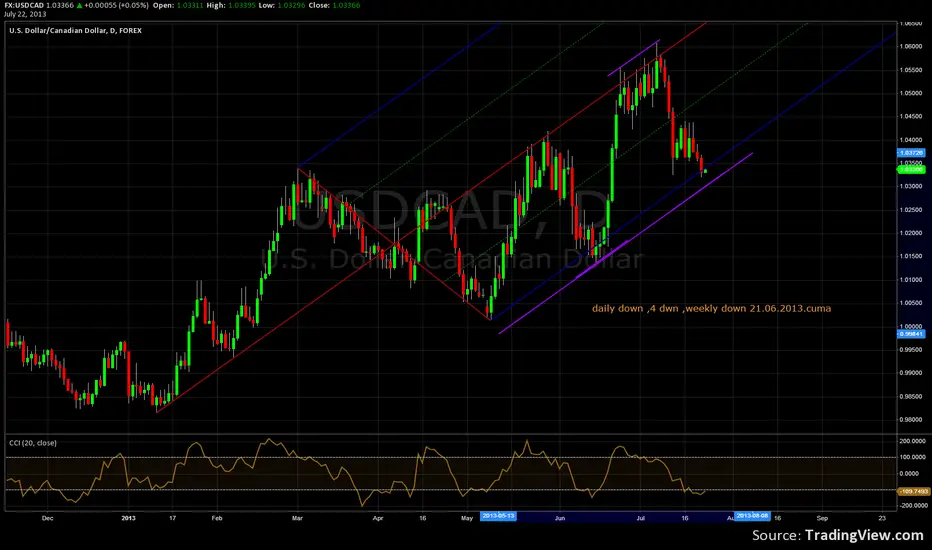Click the Feb time axis label
Viewport: 932px width, 550px height.
(217, 518)
